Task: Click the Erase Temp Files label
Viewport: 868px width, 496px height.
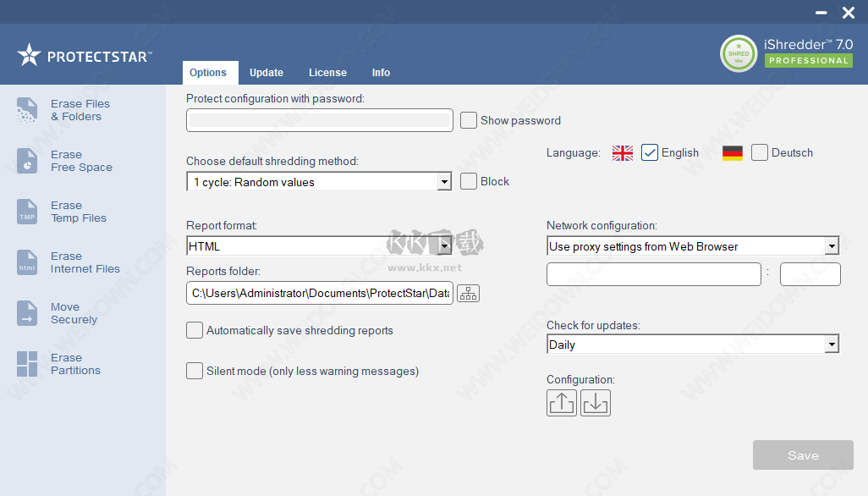Action: coord(79,212)
